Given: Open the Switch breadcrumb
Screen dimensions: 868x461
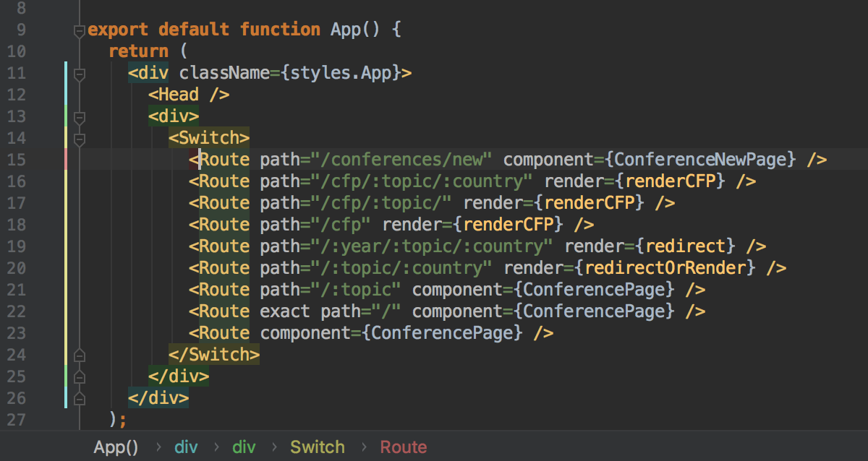Looking at the screenshot, I should click(x=318, y=447).
